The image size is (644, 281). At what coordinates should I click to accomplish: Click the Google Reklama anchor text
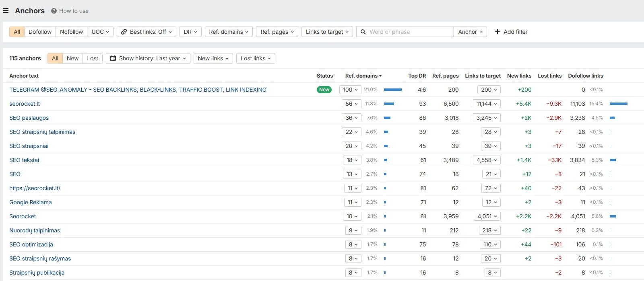pos(31,202)
